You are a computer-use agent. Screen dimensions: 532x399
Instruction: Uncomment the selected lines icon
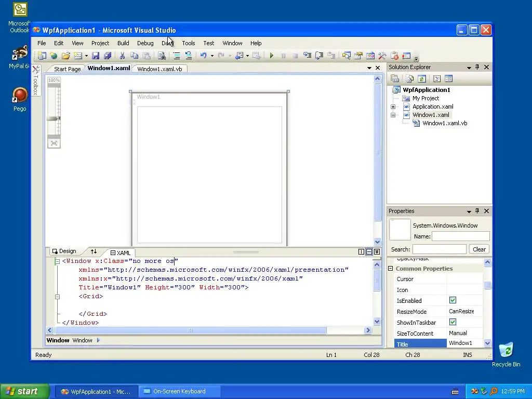188,56
